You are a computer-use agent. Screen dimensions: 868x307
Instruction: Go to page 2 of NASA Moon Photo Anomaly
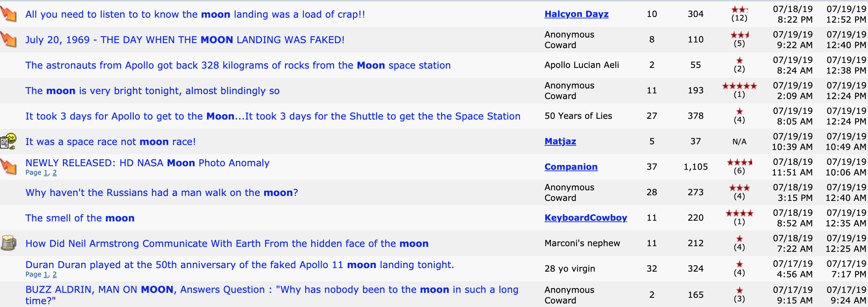click(54, 173)
